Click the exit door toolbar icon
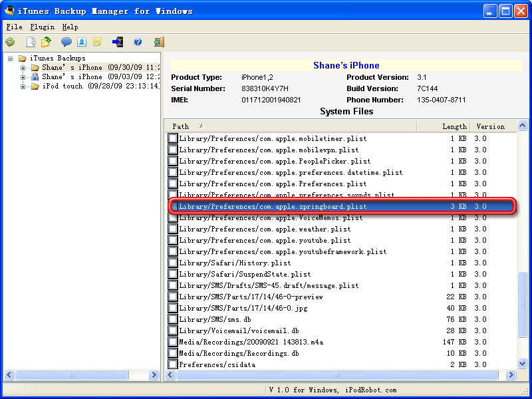Image resolution: width=532 pixels, height=399 pixels. pos(159,42)
